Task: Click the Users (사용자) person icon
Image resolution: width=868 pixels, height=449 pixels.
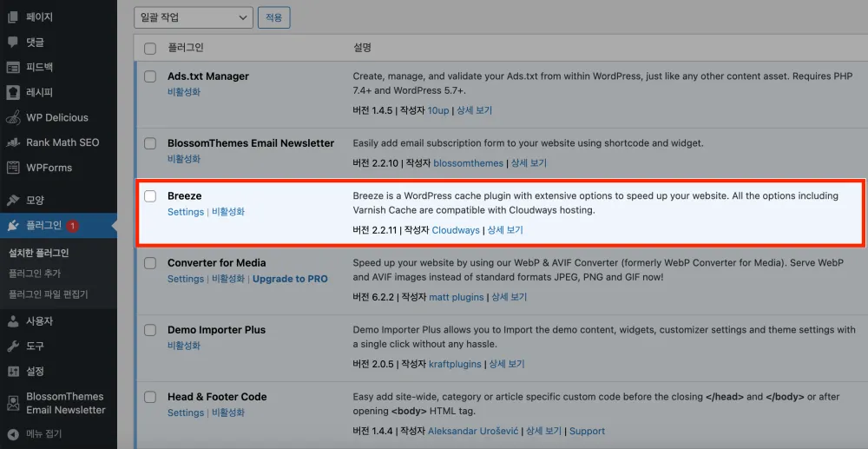Action: pyautogui.click(x=13, y=321)
